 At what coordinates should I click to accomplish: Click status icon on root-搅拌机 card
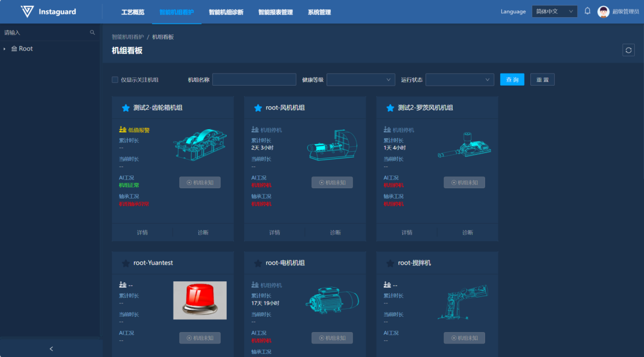click(387, 285)
